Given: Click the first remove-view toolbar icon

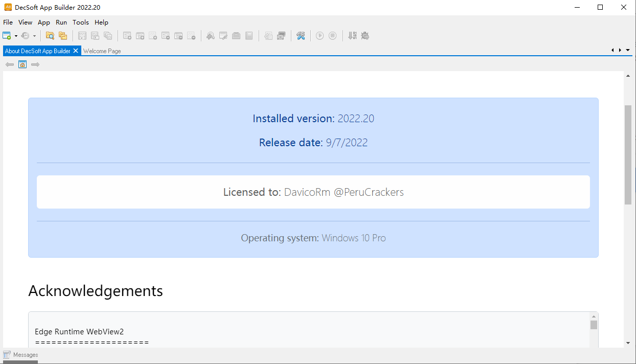Looking at the screenshot, I should (166, 36).
